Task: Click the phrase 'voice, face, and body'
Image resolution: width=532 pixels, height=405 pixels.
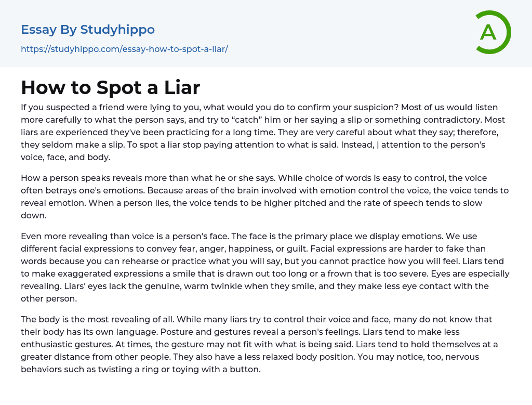Action: (65, 157)
